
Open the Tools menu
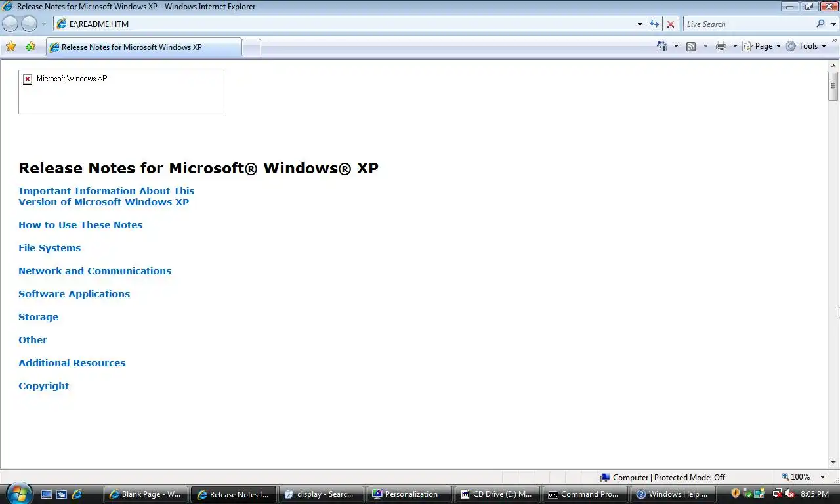pyautogui.click(x=807, y=46)
